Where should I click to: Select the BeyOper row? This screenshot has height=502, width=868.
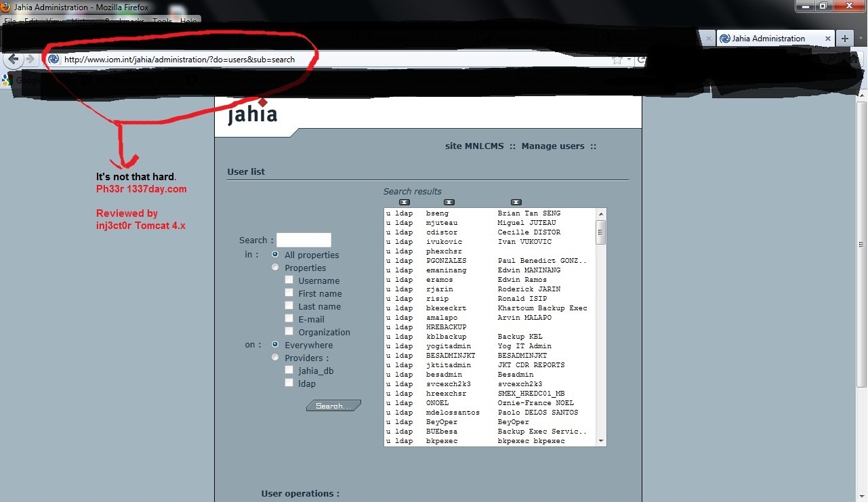point(489,422)
